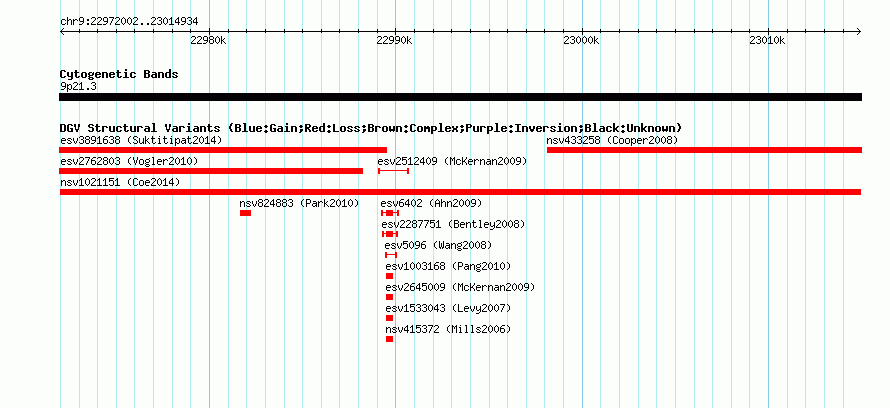
Task: Click the nsv433258 (Cooper2008) label
Action: (612, 140)
